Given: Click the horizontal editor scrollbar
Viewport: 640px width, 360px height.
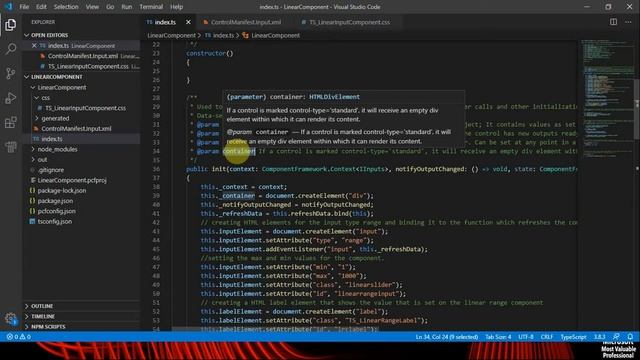Looking at the screenshot, I should click(x=276, y=329).
